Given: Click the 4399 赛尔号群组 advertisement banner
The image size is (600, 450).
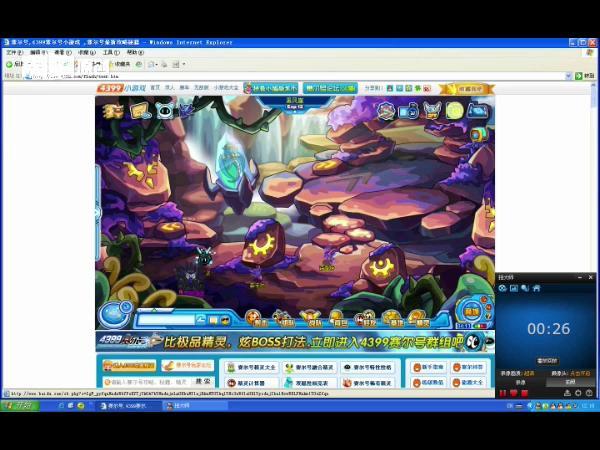Looking at the screenshot, I should 295,341.
